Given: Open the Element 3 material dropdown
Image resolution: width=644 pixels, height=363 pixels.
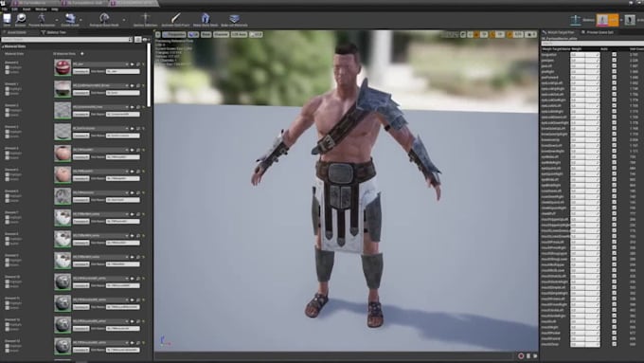Looking at the screenshot, I should tap(100, 128).
